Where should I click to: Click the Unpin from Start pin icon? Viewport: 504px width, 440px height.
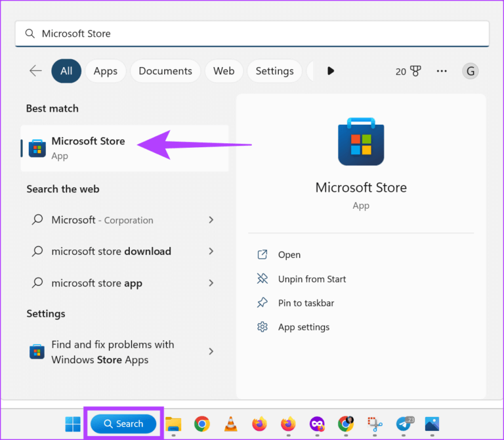point(262,278)
